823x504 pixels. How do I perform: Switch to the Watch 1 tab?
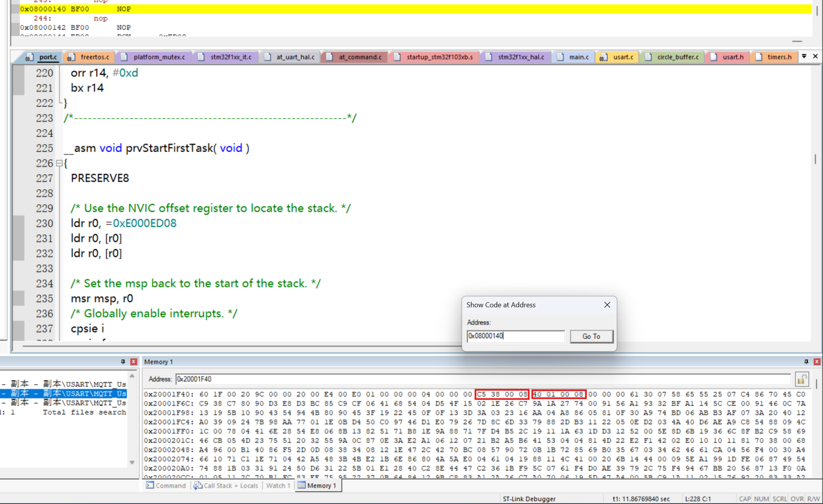pos(278,486)
